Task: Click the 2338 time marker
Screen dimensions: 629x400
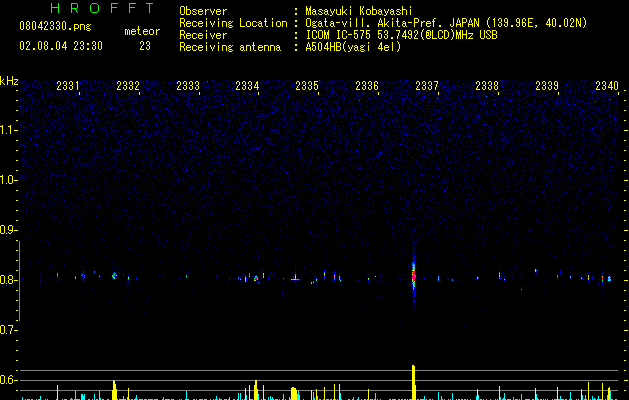Action: pyautogui.click(x=487, y=86)
